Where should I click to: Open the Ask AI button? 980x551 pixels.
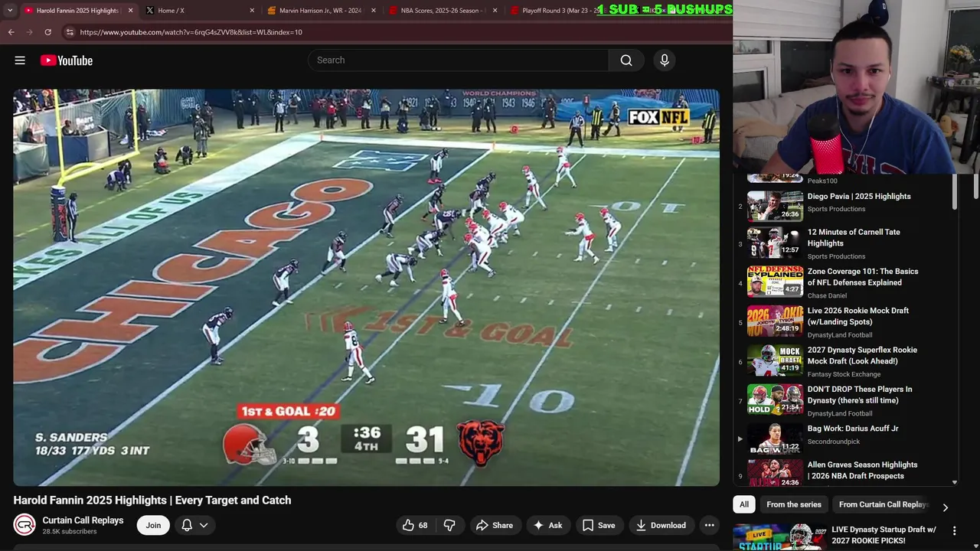(x=548, y=525)
